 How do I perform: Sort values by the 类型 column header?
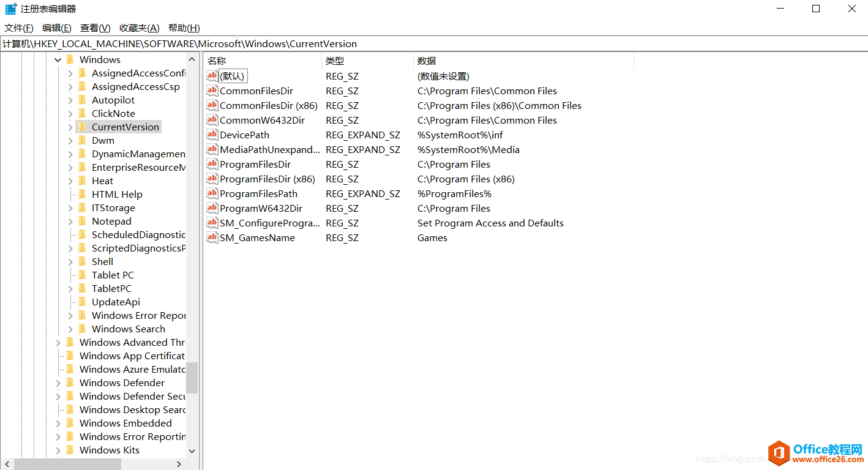pyautogui.click(x=367, y=61)
